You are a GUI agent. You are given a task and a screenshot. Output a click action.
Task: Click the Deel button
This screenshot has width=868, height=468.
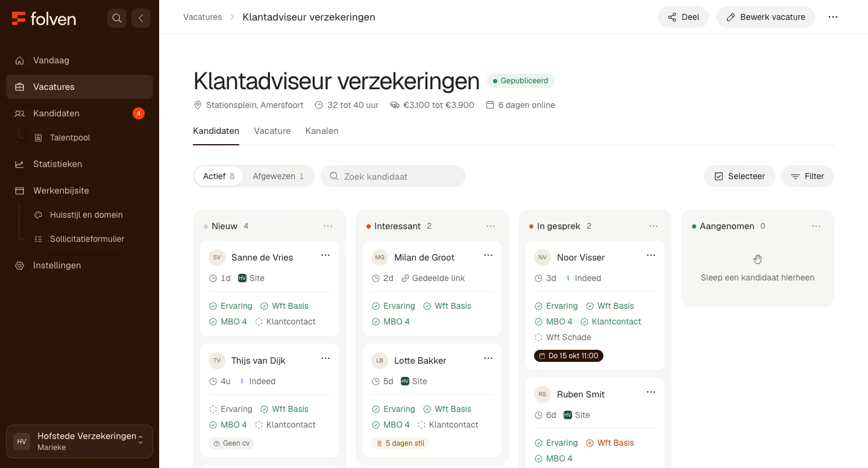[x=683, y=17]
